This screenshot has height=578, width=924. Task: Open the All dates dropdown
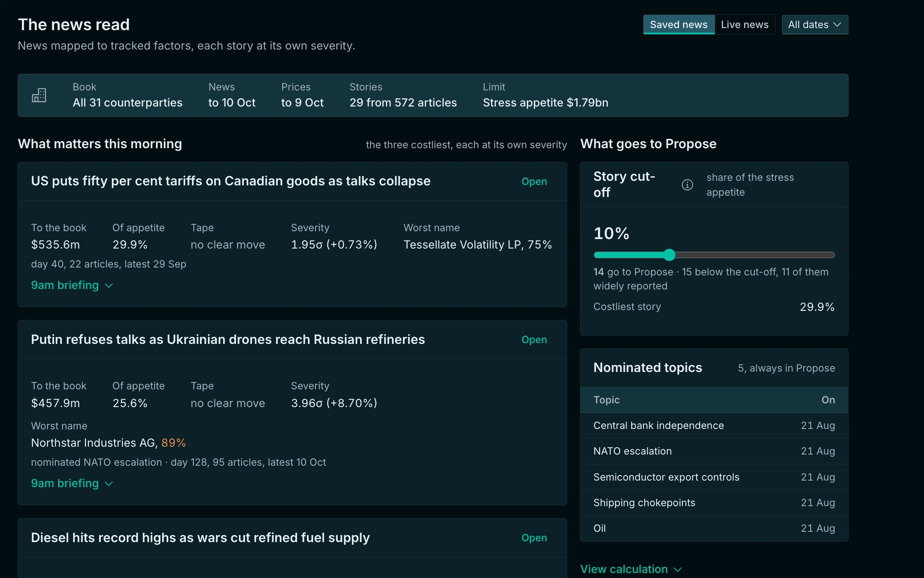coord(815,25)
